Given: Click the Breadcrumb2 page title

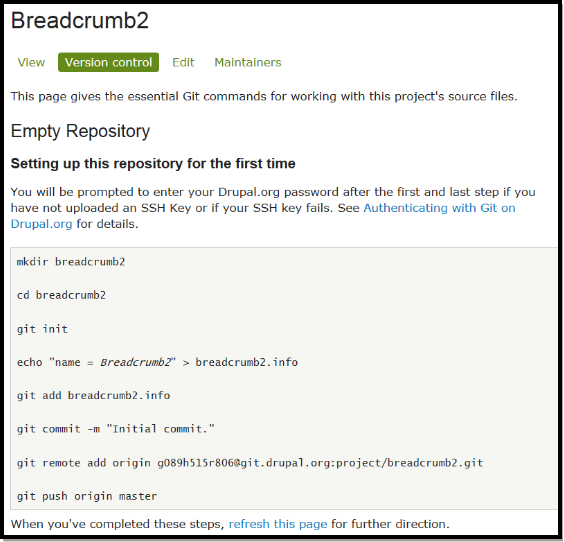Looking at the screenshot, I should pyautogui.click(x=79, y=20).
